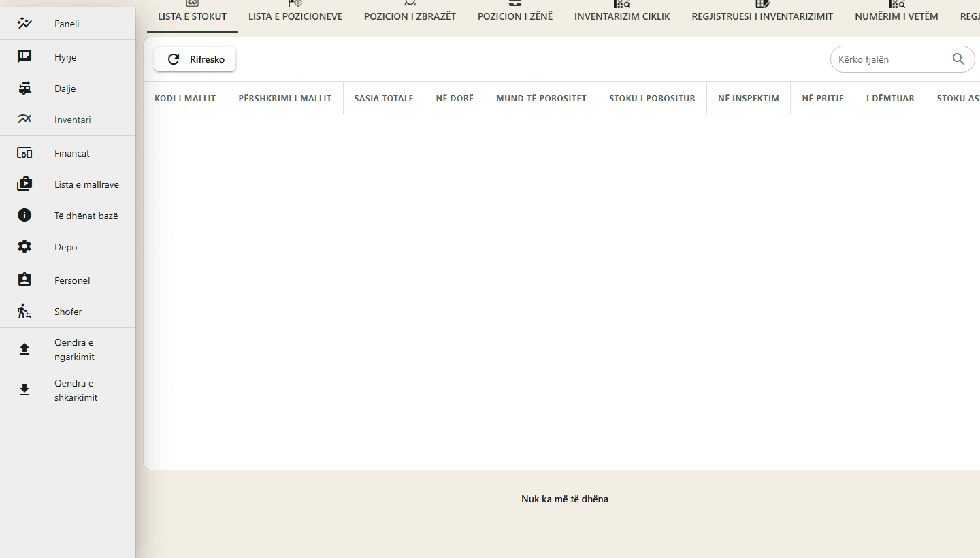The width and height of the screenshot is (980, 558).
Task: Open Qendra e shkarkimit menu item
Action: coord(68,390)
